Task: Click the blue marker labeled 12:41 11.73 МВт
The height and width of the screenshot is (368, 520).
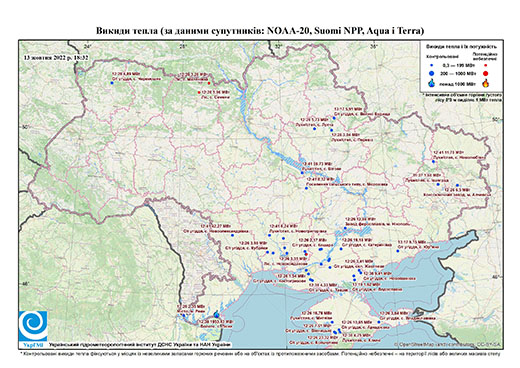Action: 433,162
